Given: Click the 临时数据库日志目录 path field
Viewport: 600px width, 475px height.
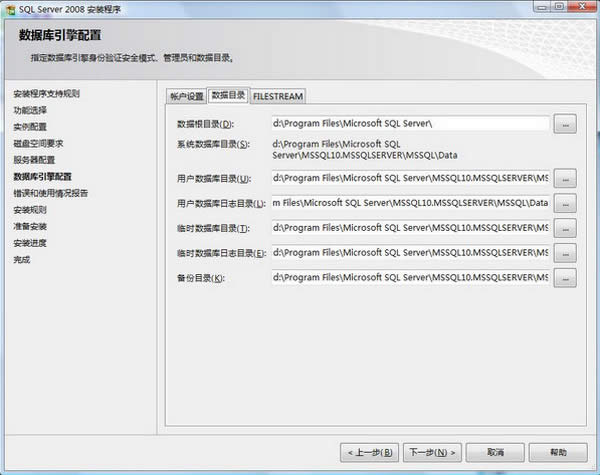Looking at the screenshot, I should pos(411,253).
